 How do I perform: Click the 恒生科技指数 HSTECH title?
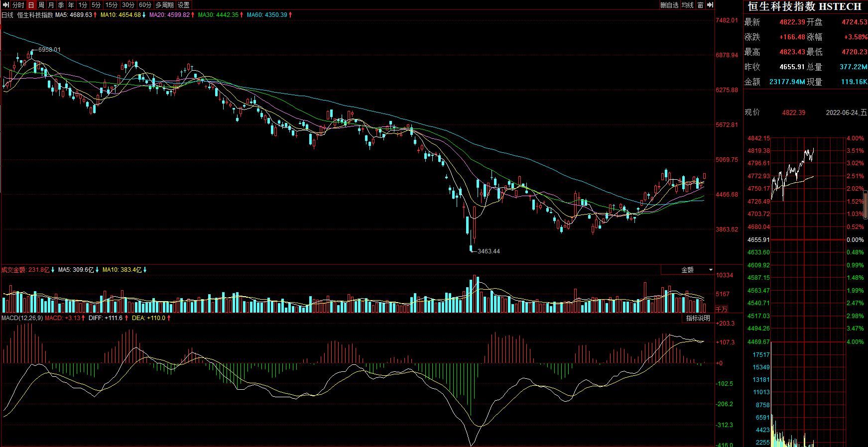click(805, 6)
